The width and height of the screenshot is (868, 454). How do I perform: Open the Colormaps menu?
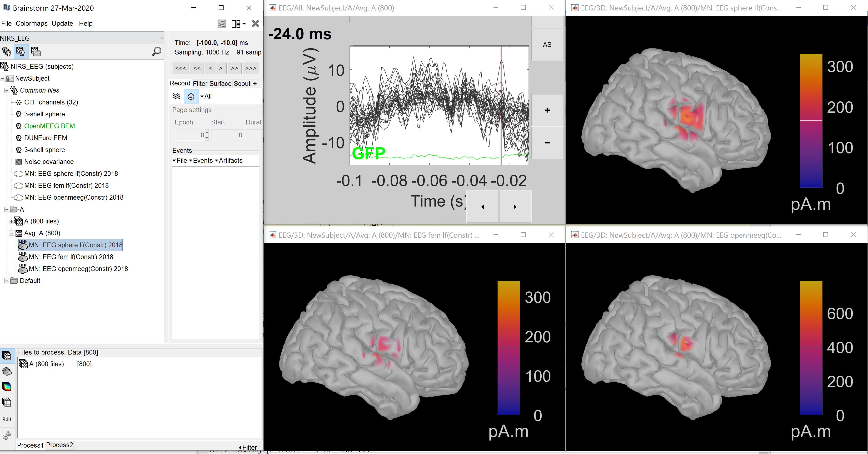coord(31,24)
